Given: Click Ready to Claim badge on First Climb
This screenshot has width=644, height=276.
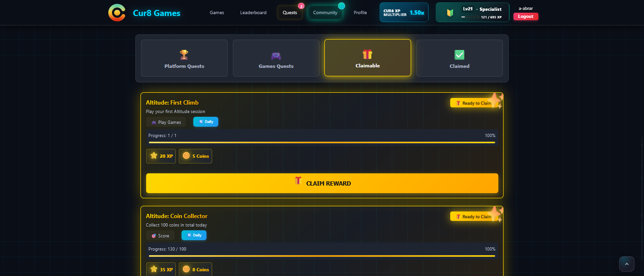Looking at the screenshot, I should 474,103.
